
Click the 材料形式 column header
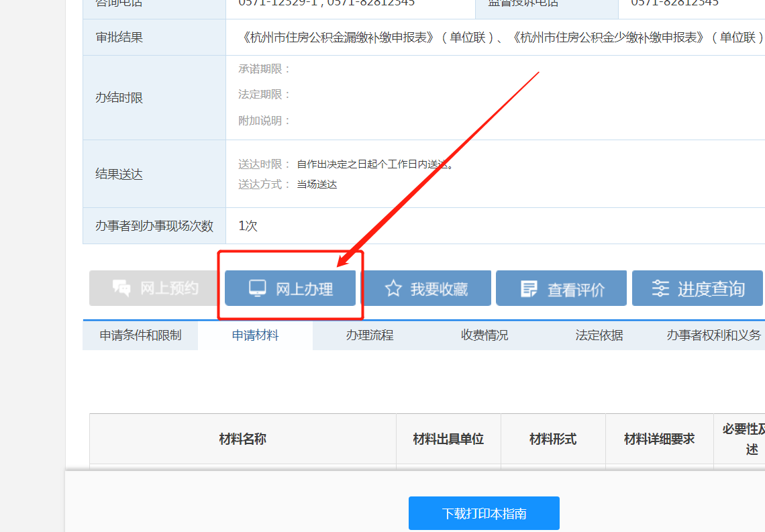point(553,439)
